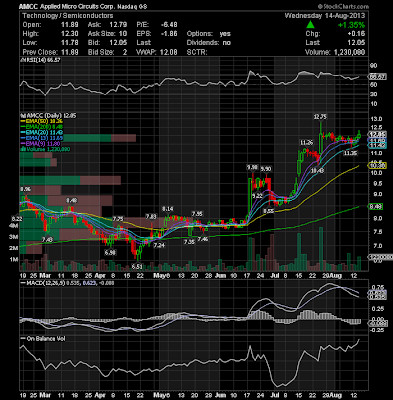Image resolution: width=393 pixels, height=400 pixels.
Task: Click the Technology / Semiconductors sector label
Action: (x=68, y=16)
